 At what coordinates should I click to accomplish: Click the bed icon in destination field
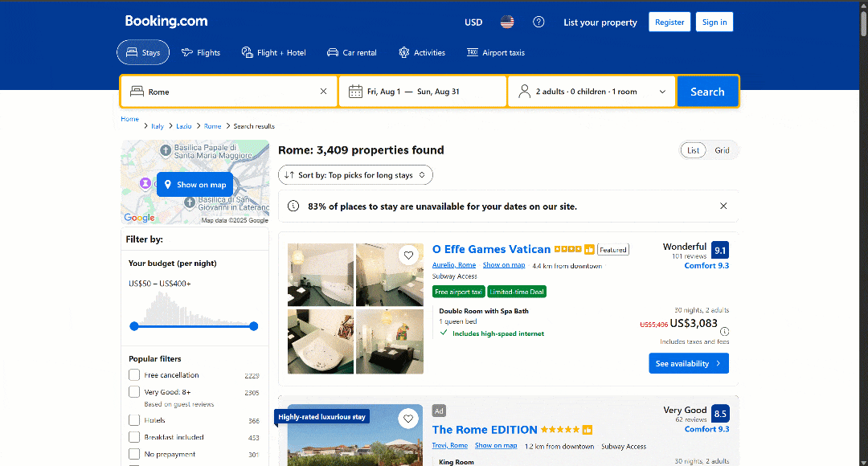point(137,92)
